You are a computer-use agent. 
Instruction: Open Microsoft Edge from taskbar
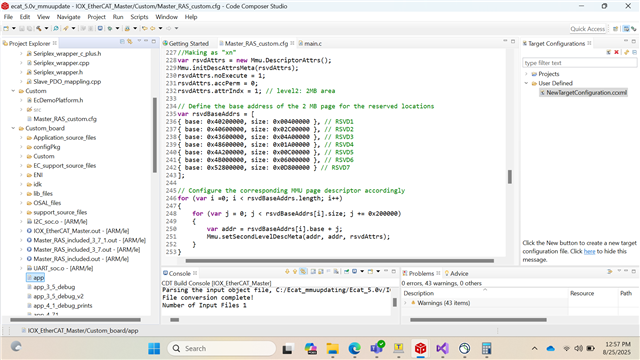[354, 349]
